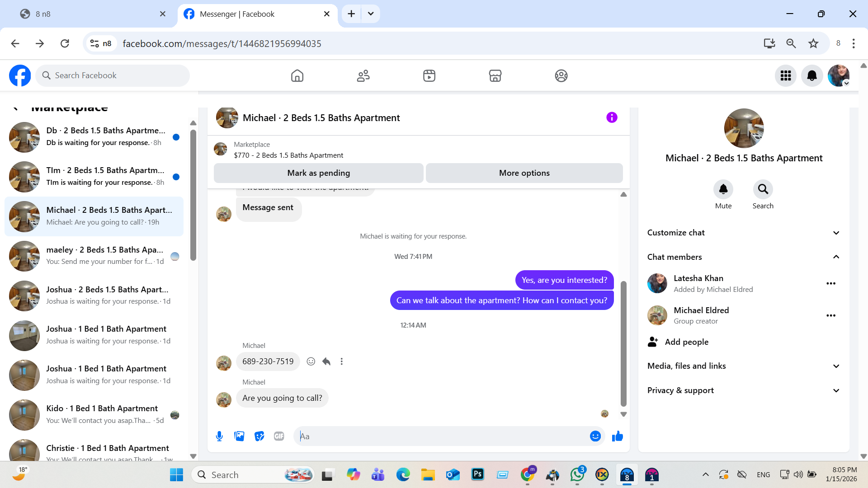Open emoji picker in message box
The height and width of the screenshot is (488, 868).
595,436
